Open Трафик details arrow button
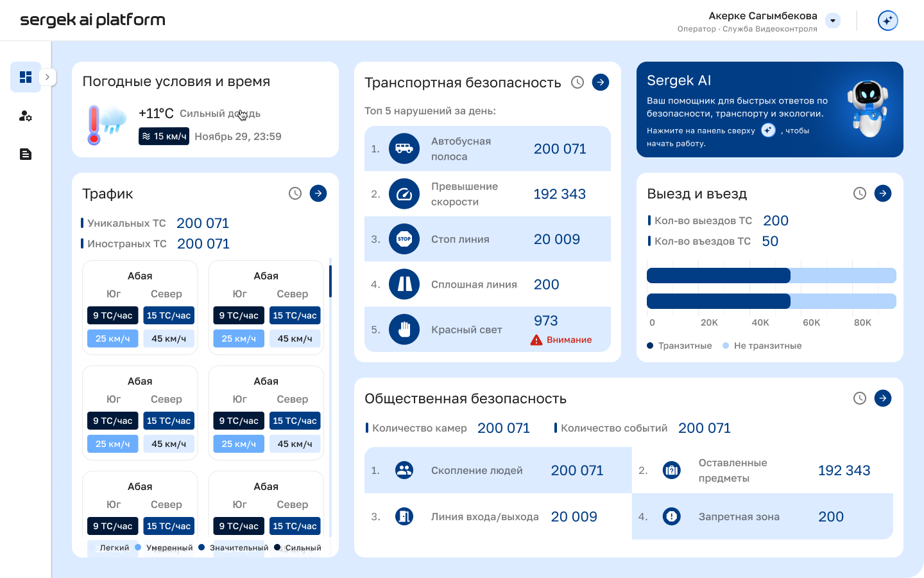 click(x=318, y=193)
